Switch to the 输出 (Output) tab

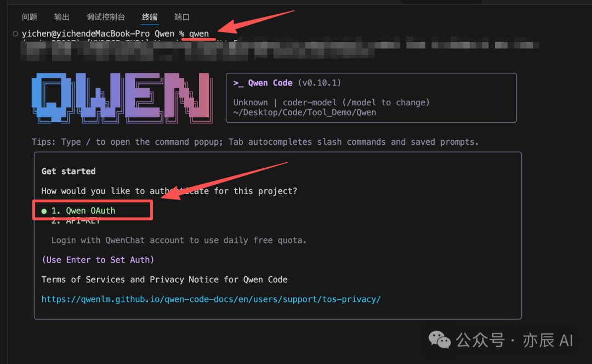(x=62, y=17)
